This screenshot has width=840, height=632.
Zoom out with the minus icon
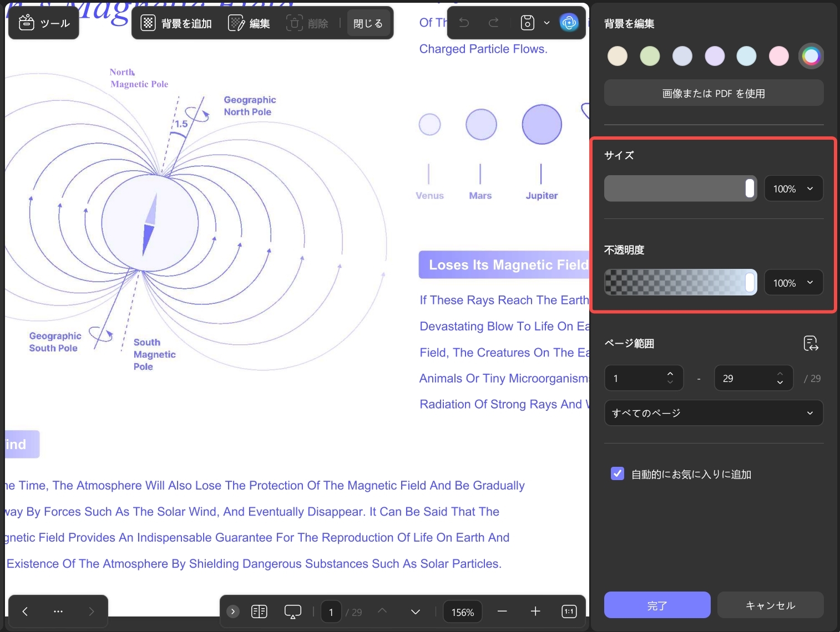[x=502, y=611]
